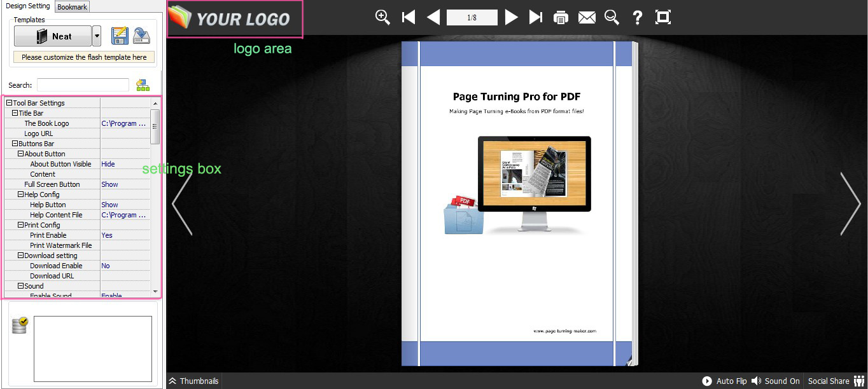Image resolution: width=868 pixels, height=389 pixels.
Task: Click the tree view icon beside Search
Action: tap(143, 85)
